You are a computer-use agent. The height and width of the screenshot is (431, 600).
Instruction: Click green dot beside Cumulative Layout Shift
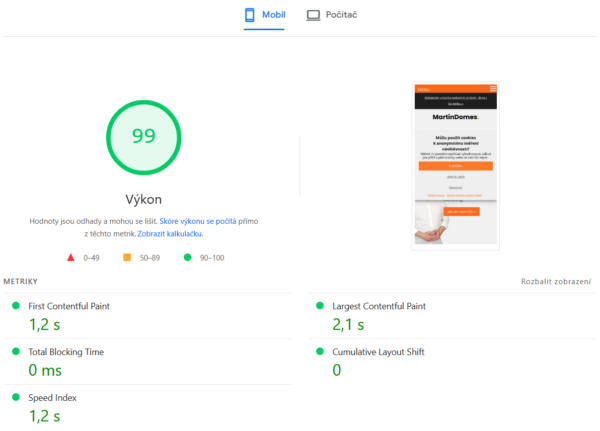[x=320, y=351]
